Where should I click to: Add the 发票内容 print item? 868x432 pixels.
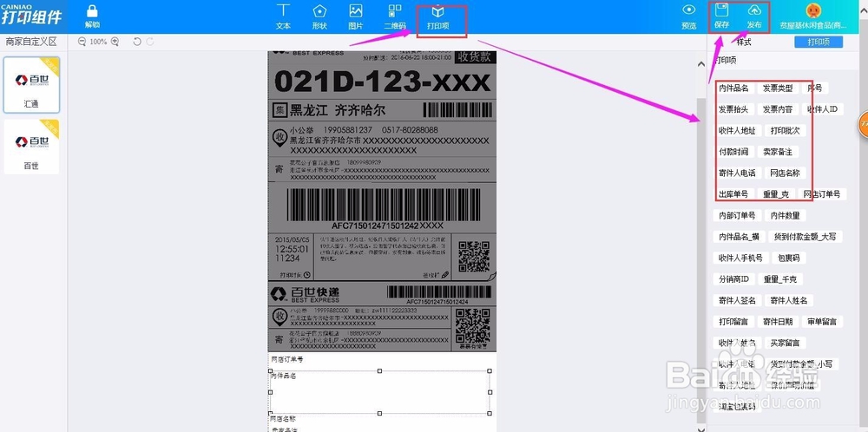point(778,109)
